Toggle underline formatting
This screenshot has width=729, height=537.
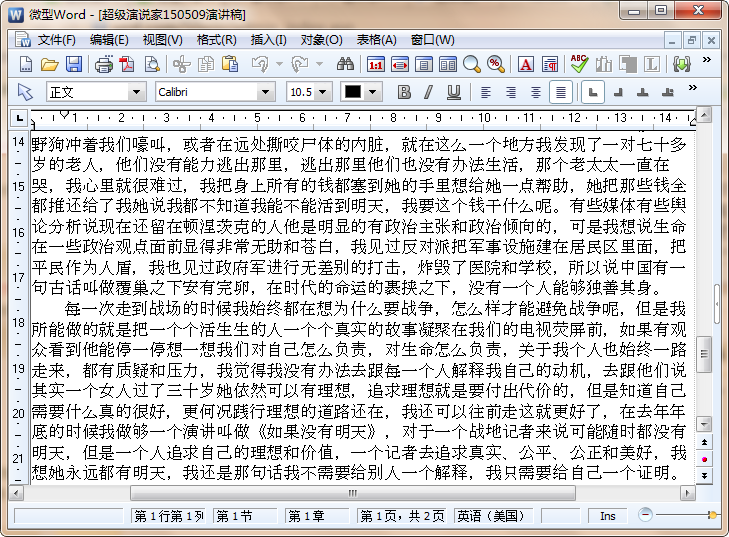[453, 92]
